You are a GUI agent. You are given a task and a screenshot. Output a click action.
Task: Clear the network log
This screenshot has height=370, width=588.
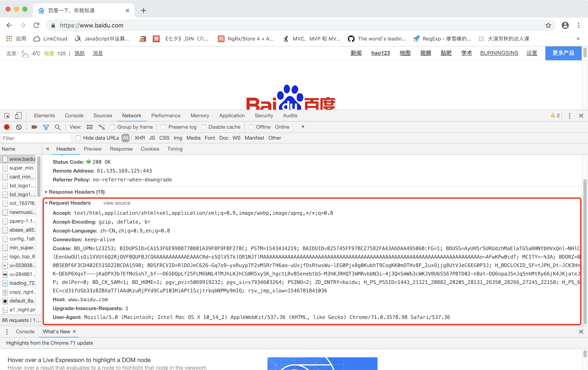(19, 127)
